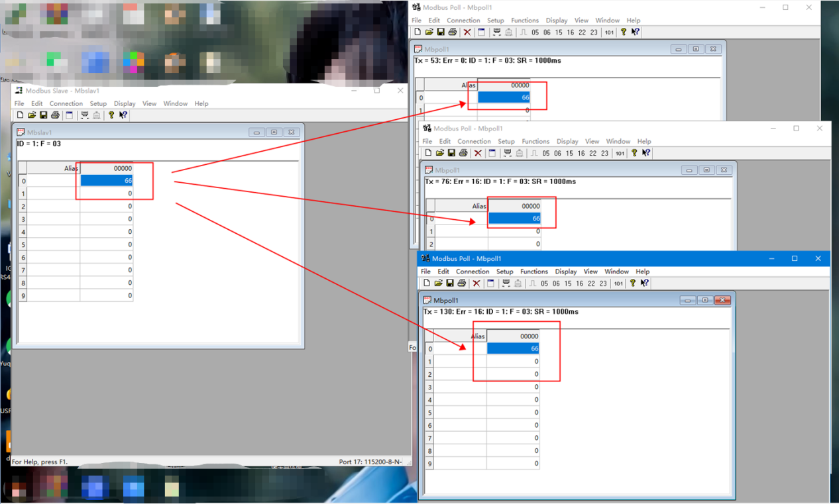The width and height of the screenshot is (839, 504).
Task: Click Open file icon in Modbus Slave toolbar
Action: (x=32, y=115)
